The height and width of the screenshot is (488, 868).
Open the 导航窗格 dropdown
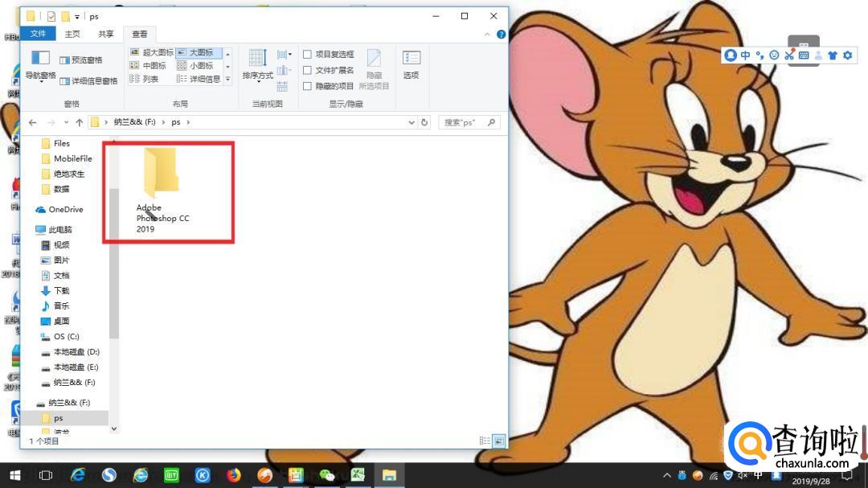coord(40,65)
